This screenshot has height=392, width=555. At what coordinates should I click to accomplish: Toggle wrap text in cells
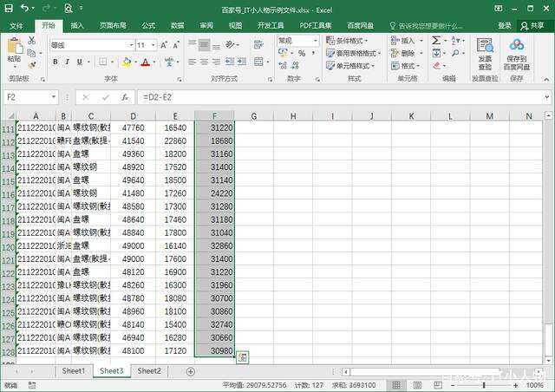[x=258, y=44]
